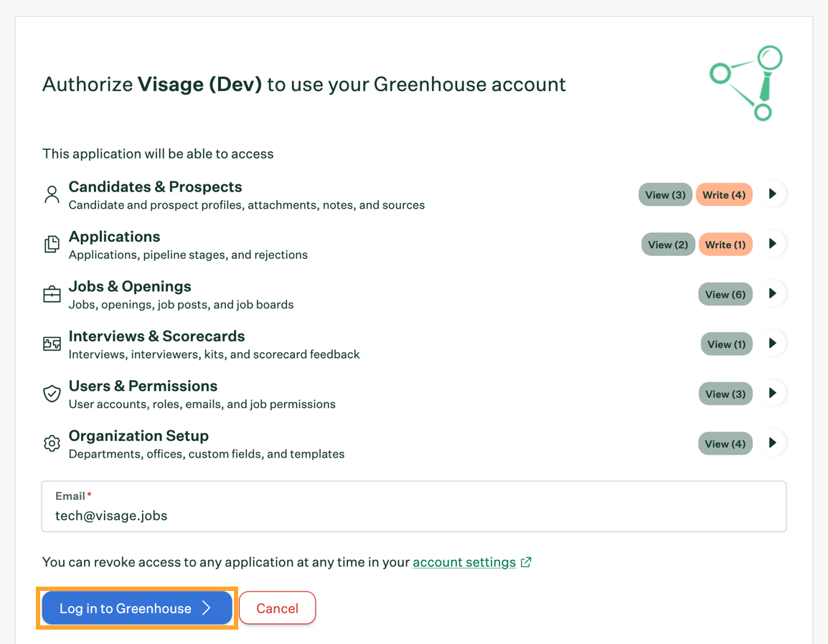Expand Interviews & Scorecards permissions arrow

pyautogui.click(x=773, y=343)
